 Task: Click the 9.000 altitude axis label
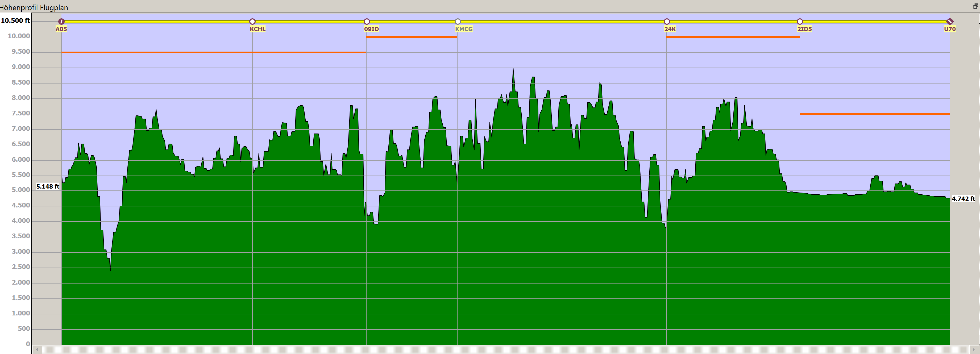(20, 67)
